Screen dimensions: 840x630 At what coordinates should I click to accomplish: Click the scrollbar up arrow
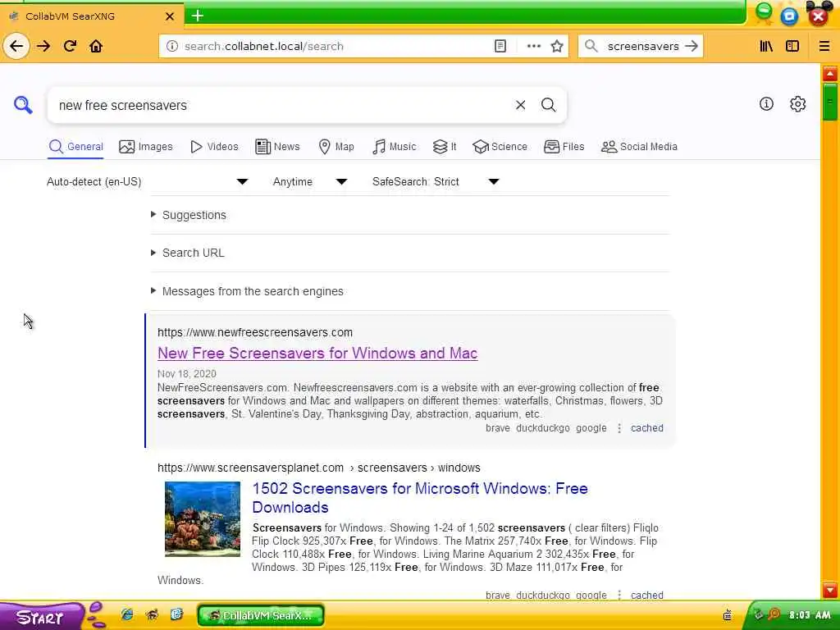pyautogui.click(x=830, y=73)
